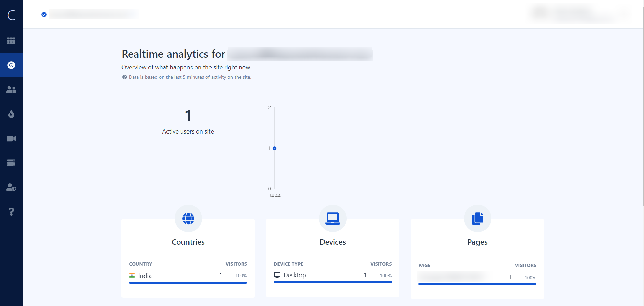Image resolution: width=644 pixels, height=306 pixels.
Task: Open the visitors people icon
Action: pyautogui.click(x=12, y=89)
